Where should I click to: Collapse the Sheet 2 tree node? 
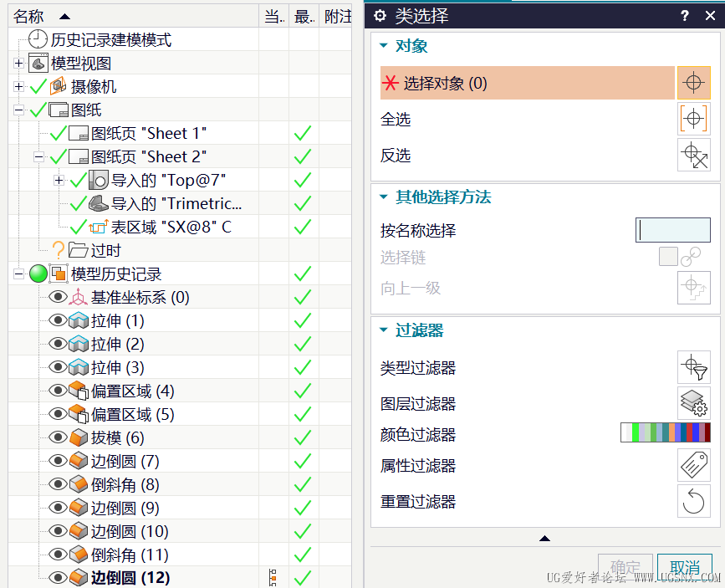coord(38,157)
